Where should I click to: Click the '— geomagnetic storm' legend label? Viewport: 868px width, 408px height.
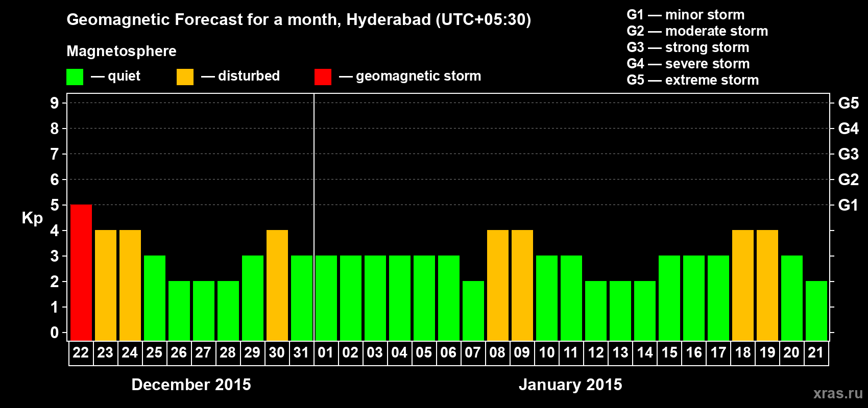coord(410,76)
